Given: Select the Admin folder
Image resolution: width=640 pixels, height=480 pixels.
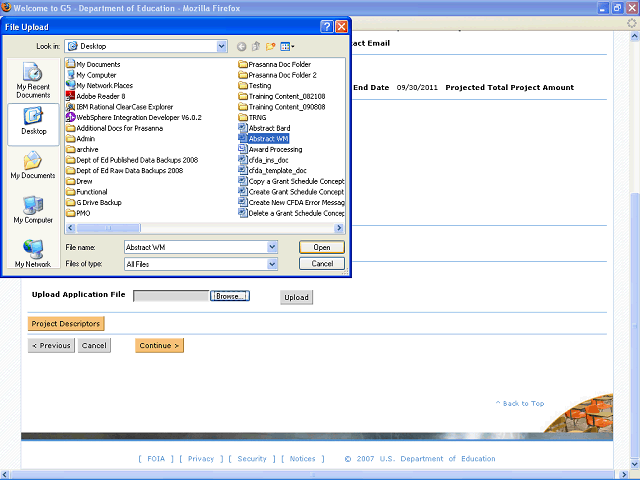Looking at the screenshot, I should 80,139.
